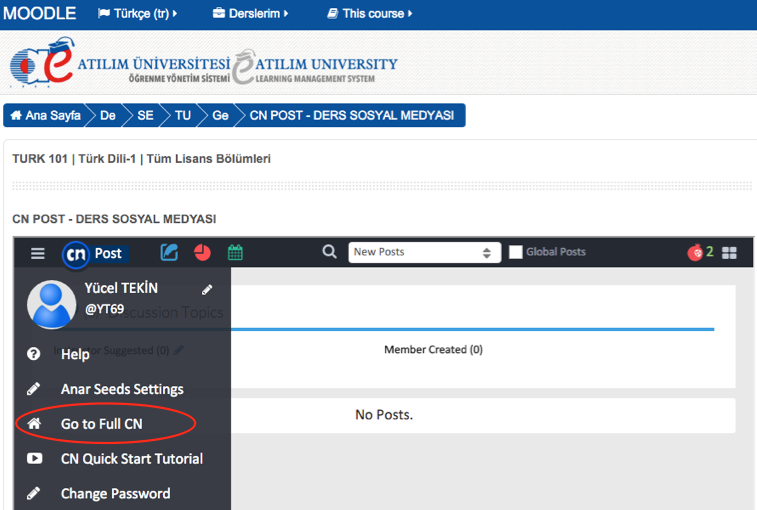Open the green calendar icon
Image resolution: width=757 pixels, height=510 pixels.
click(x=235, y=252)
